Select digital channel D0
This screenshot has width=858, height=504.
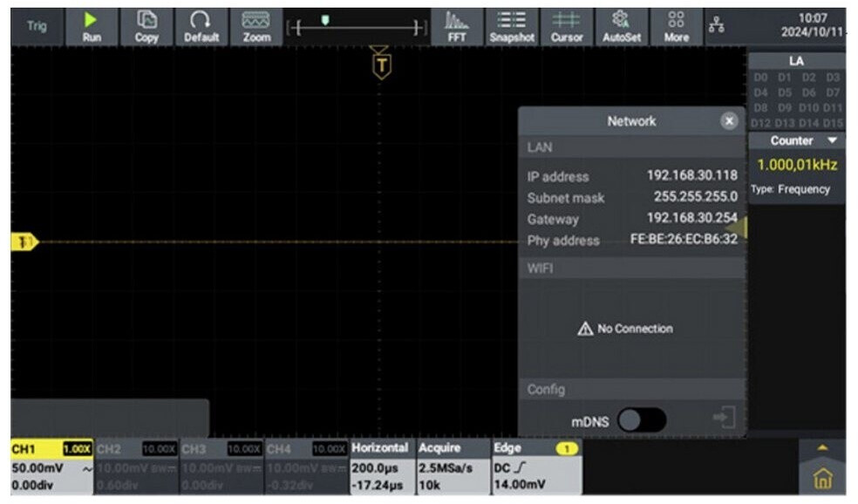760,78
